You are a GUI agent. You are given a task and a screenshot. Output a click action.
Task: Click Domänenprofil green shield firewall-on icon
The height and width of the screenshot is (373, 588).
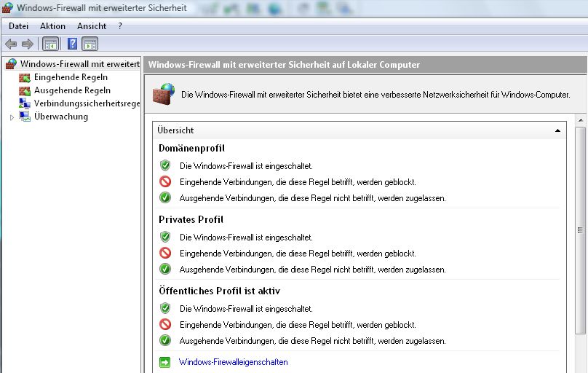[165, 165]
